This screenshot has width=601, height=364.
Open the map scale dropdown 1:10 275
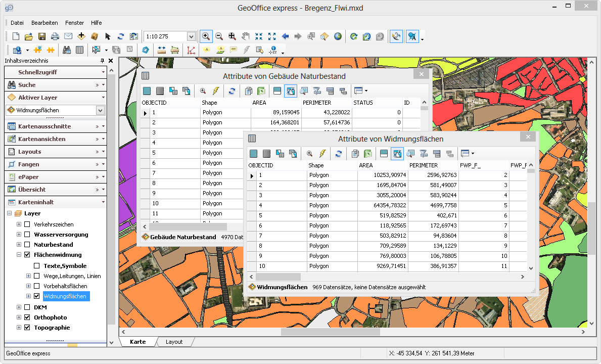[191, 36]
